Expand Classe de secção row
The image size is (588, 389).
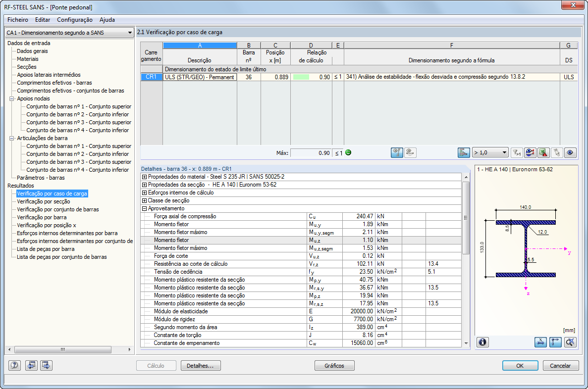click(x=144, y=200)
